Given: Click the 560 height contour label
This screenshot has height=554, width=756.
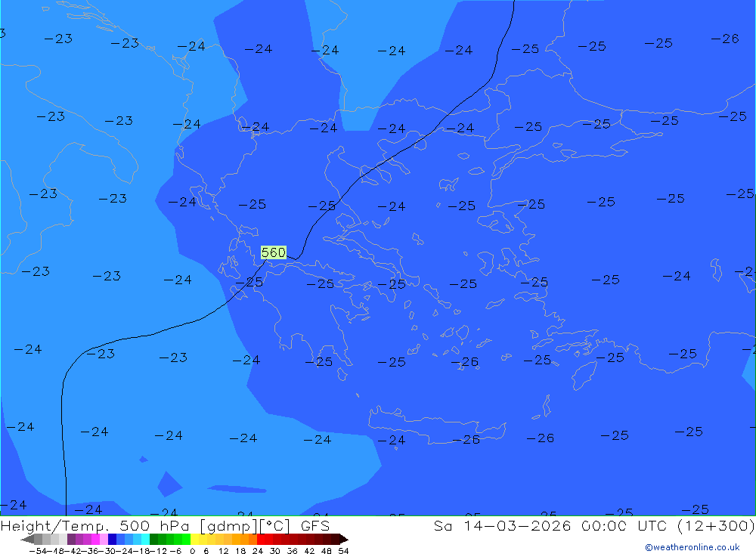Looking at the screenshot, I should 274,252.
